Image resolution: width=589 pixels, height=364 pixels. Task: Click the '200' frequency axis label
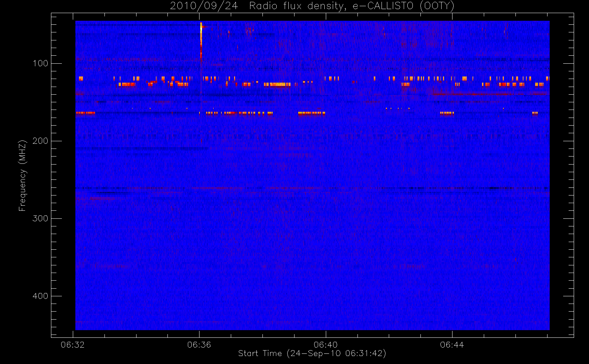coord(40,141)
